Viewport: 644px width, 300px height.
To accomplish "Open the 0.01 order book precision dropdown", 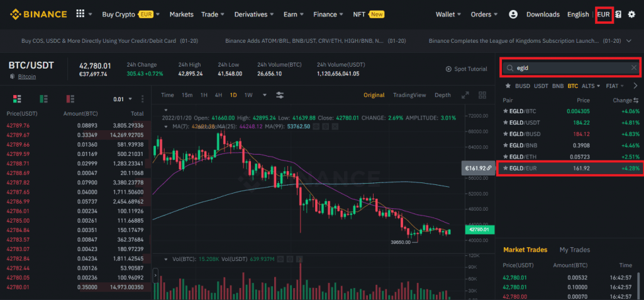I will pos(122,99).
